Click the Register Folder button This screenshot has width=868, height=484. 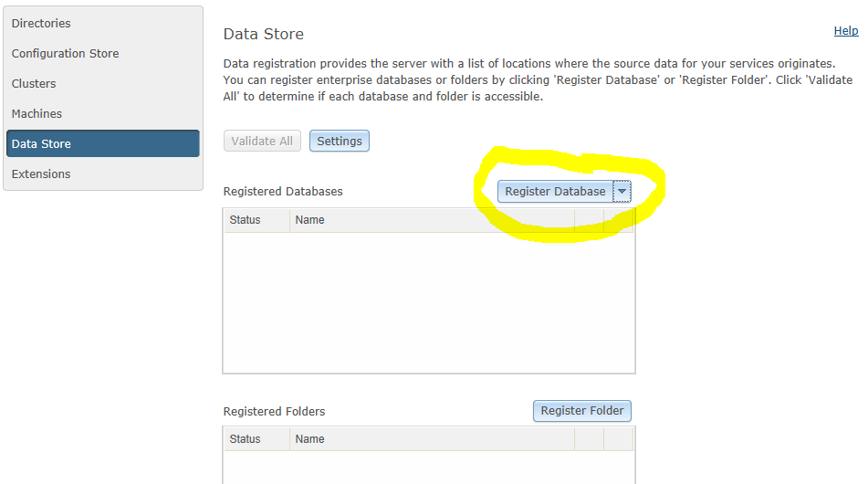[581, 410]
